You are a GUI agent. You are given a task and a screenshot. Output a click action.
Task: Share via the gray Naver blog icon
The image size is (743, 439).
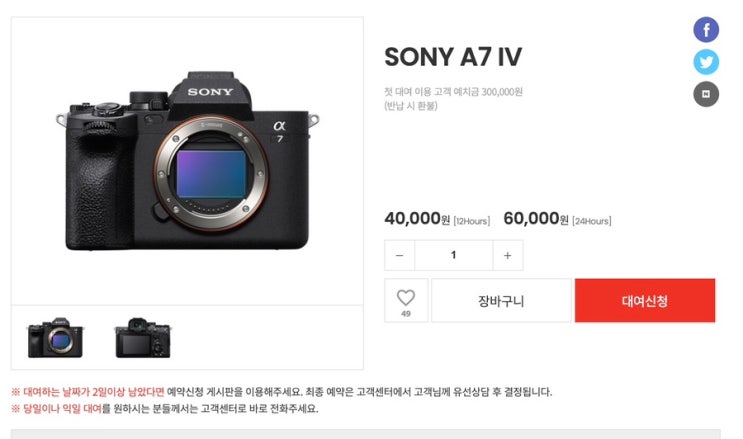(x=706, y=94)
